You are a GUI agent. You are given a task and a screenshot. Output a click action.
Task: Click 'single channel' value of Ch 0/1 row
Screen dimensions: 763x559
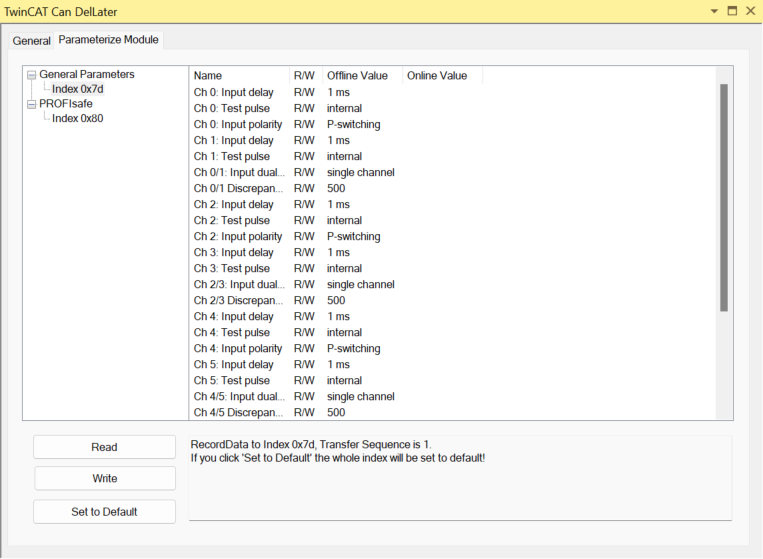(361, 173)
